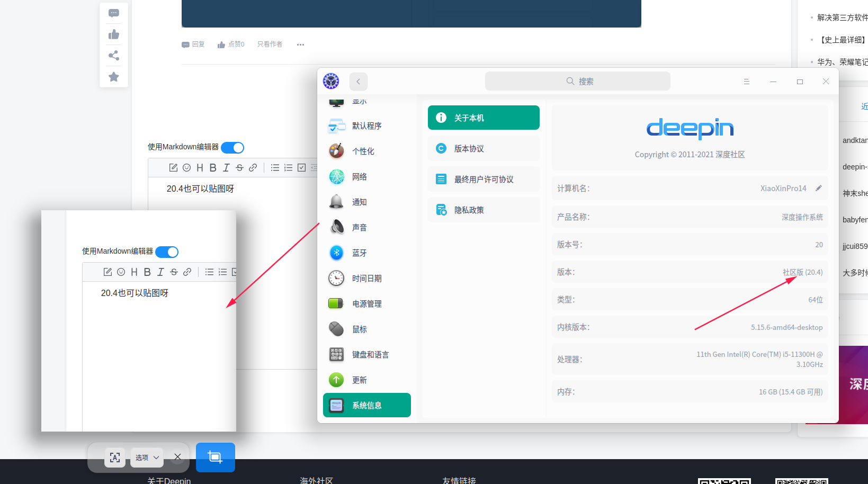
Task: Click the 社区版 (20.4) edition value
Action: pyautogui.click(x=802, y=272)
